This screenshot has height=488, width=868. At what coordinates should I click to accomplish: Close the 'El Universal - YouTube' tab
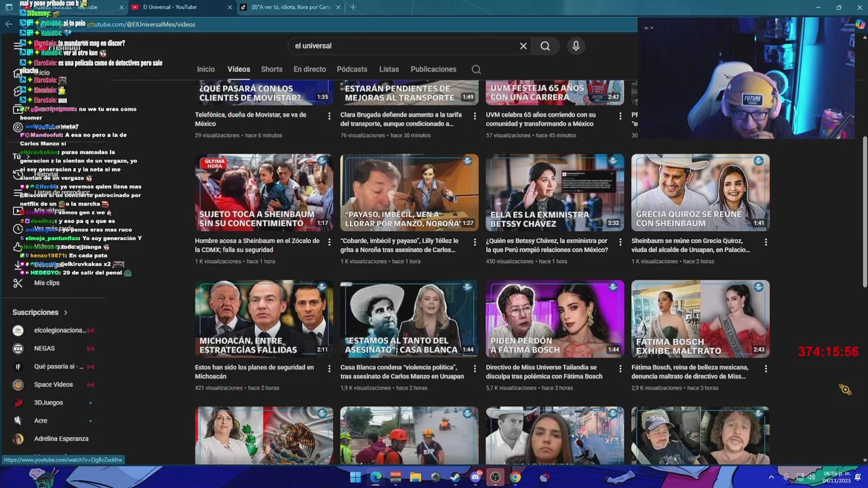click(230, 7)
